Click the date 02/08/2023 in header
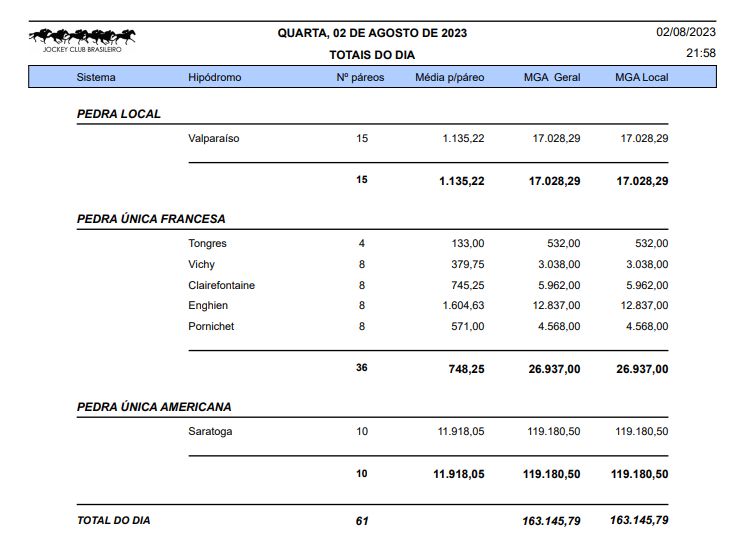The height and width of the screenshot is (550, 735). click(686, 32)
